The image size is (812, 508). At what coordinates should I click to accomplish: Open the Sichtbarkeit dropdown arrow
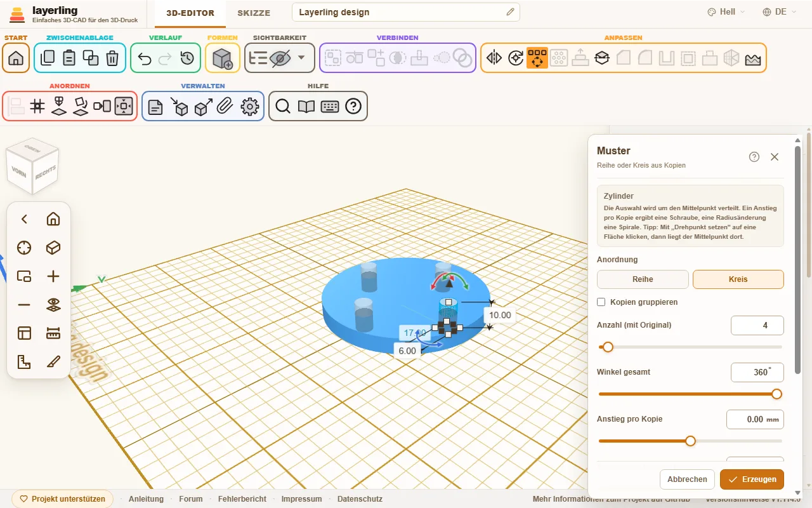pyautogui.click(x=301, y=58)
